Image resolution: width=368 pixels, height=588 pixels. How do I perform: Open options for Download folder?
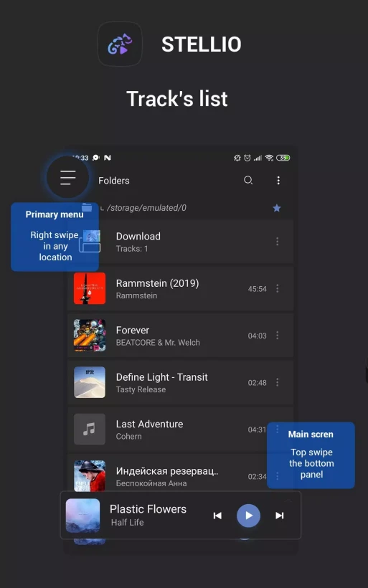278,242
